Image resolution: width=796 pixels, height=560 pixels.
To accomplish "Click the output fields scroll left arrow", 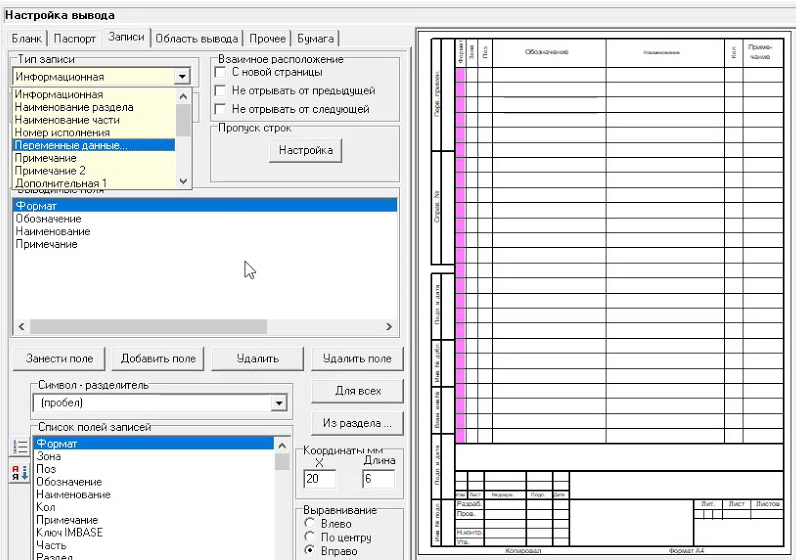I will coord(21,326).
